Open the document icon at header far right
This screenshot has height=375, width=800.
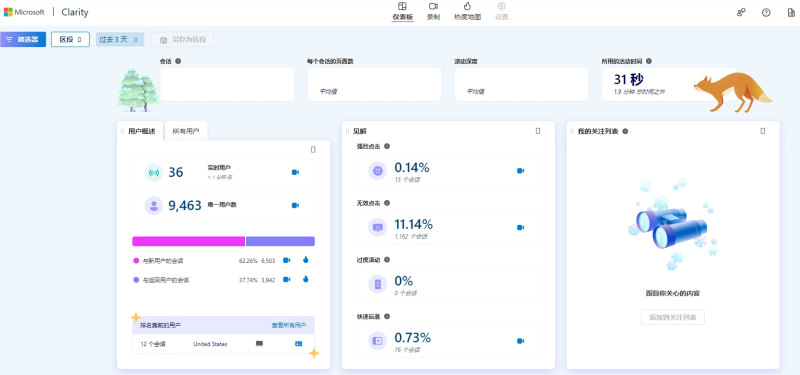(x=791, y=13)
